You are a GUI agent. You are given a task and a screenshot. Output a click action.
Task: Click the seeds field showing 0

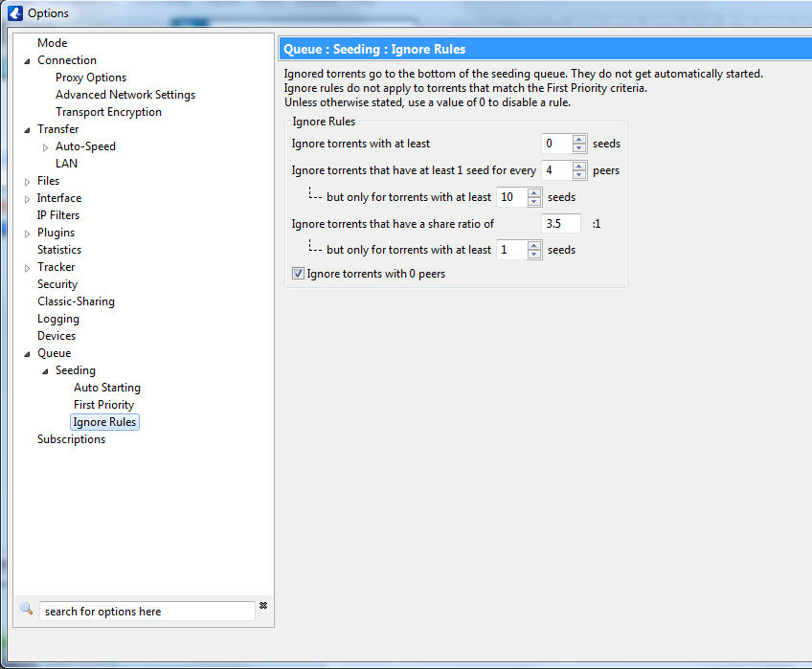tap(557, 144)
